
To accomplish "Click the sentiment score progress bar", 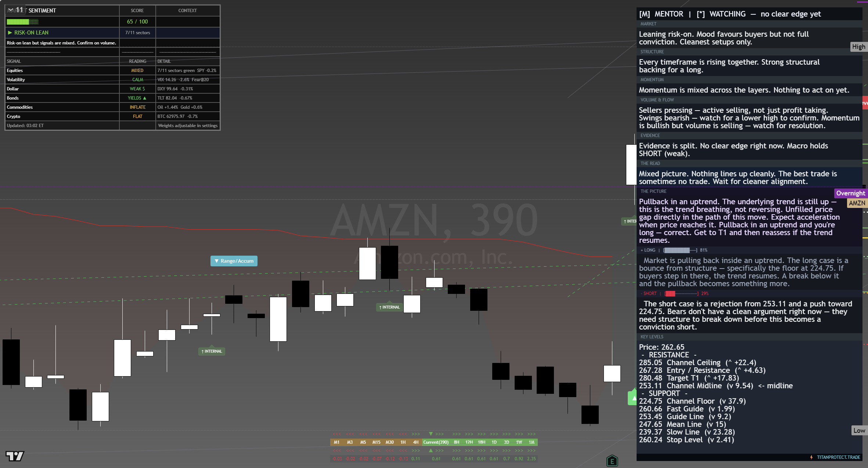I will click(23, 22).
